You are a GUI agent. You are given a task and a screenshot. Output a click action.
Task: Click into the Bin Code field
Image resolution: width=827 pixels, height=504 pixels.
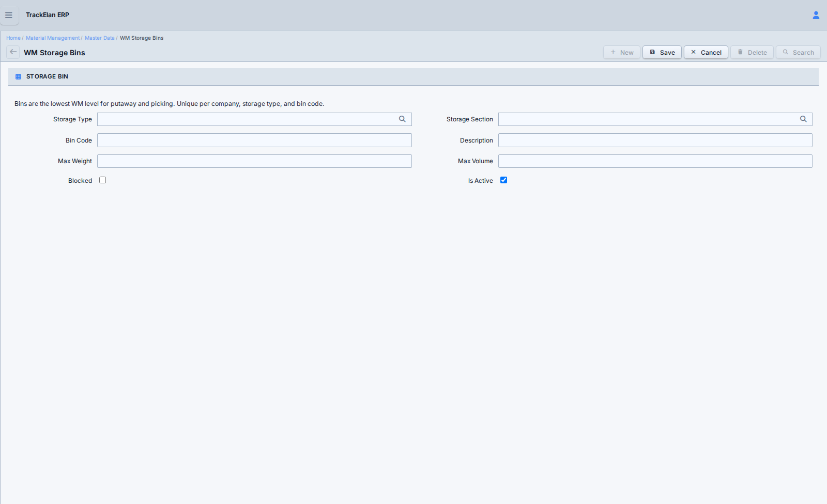click(x=254, y=140)
